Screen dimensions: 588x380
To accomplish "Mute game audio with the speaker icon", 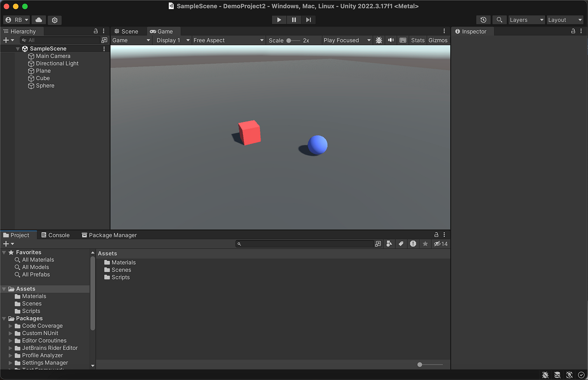I will (391, 40).
